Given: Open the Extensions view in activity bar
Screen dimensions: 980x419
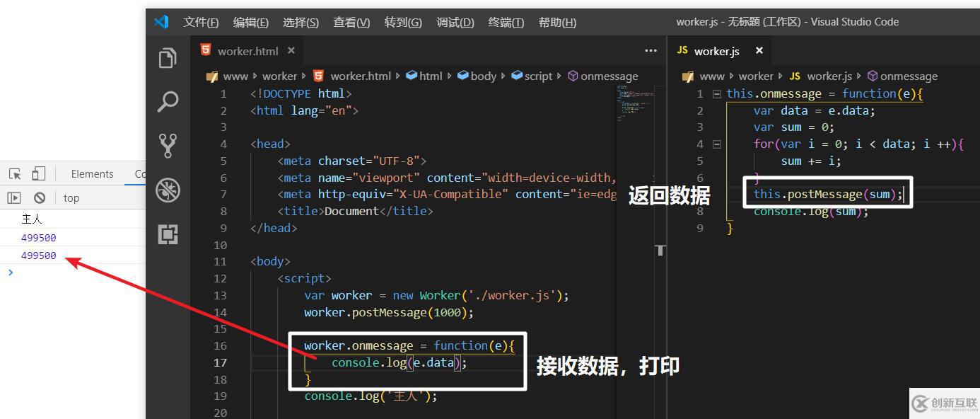Looking at the screenshot, I should (x=168, y=234).
